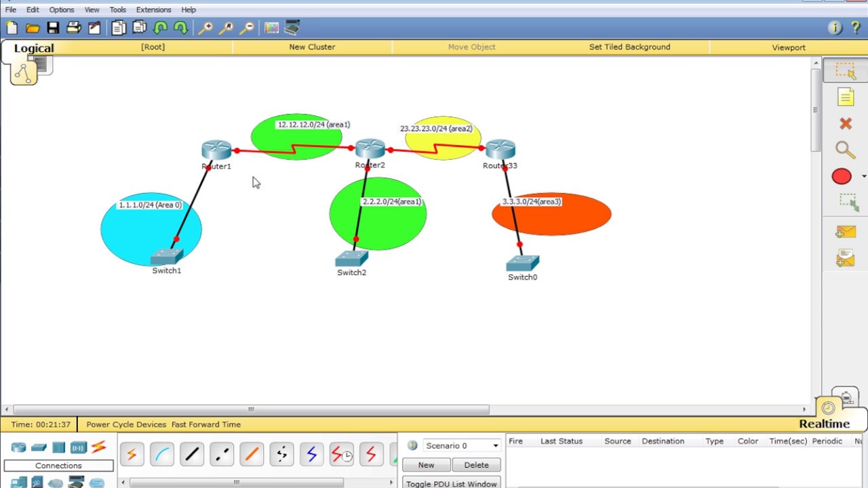This screenshot has height=488, width=868.
Task: Open the Custom Devices Dialog icon
Action: (292, 28)
